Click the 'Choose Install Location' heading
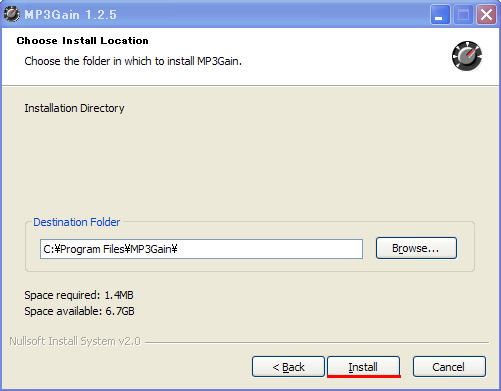This screenshot has width=501, height=391. pyautogui.click(x=82, y=41)
